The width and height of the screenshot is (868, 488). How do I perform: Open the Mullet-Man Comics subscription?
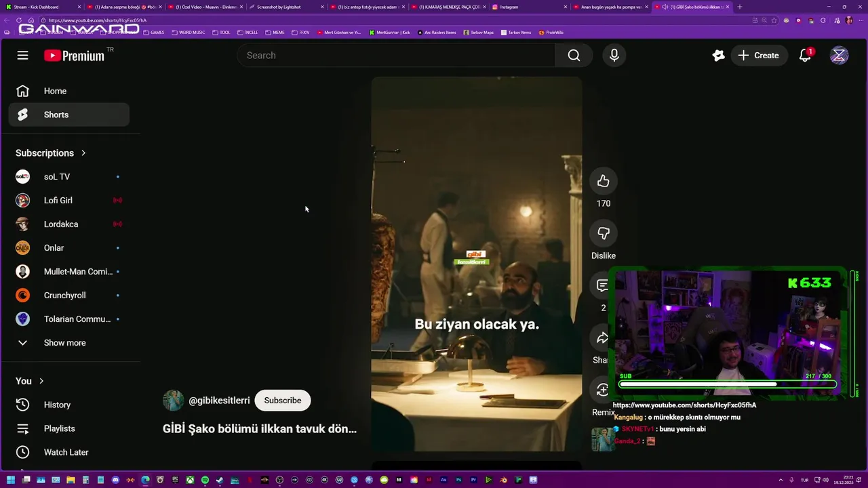coord(68,272)
